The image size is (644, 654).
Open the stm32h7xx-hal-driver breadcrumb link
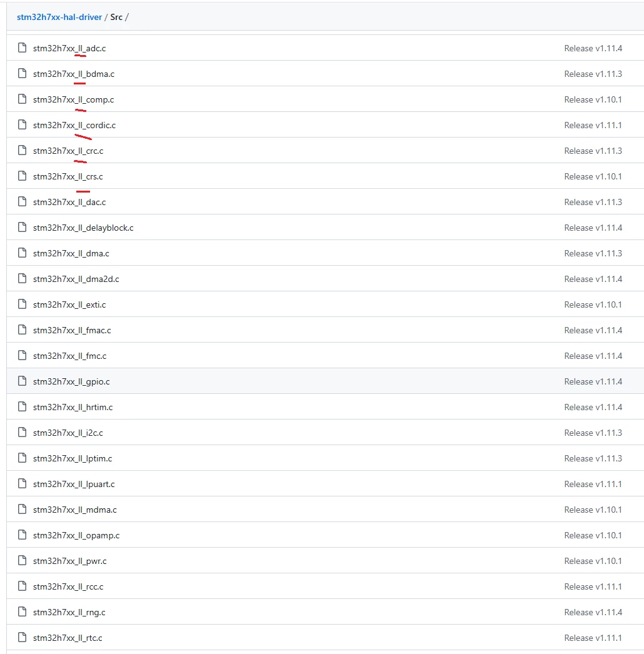tap(59, 17)
